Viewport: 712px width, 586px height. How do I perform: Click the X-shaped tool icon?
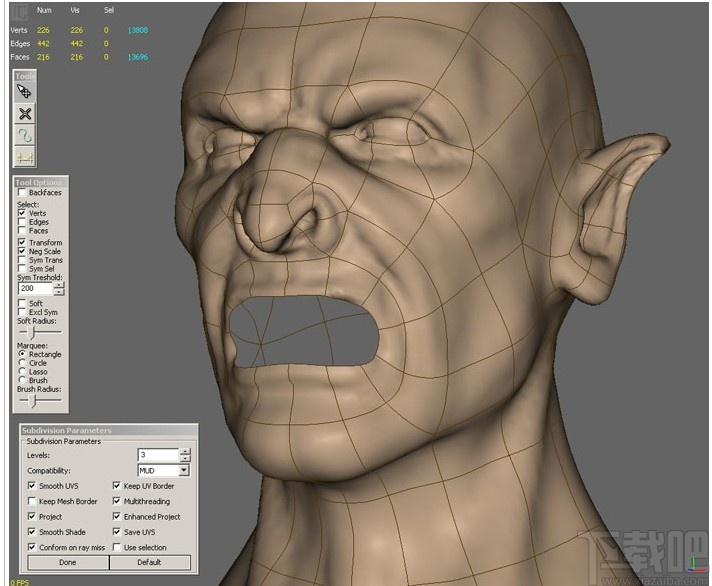pyautogui.click(x=25, y=114)
